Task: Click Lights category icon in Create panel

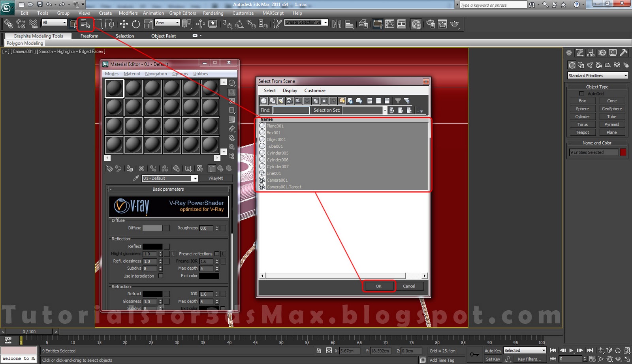Action: coord(590,65)
